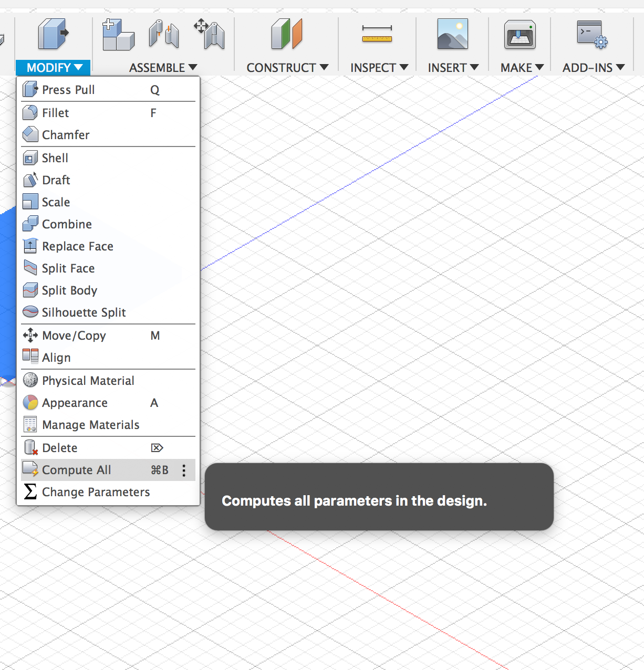Viewport: 644px width, 670px height.
Task: Open Change Parameters menu item
Action: tap(108, 492)
